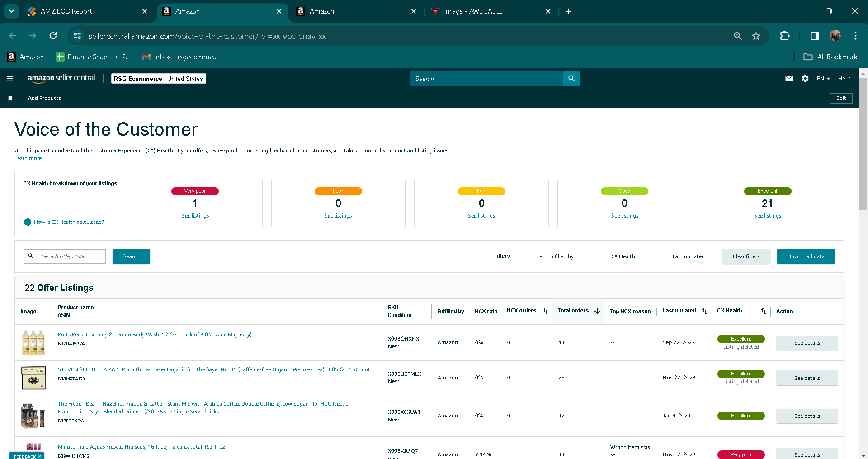This screenshot has height=459, width=868.
Task: Go back with the browser back arrow
Action: (x=13, y=36)
